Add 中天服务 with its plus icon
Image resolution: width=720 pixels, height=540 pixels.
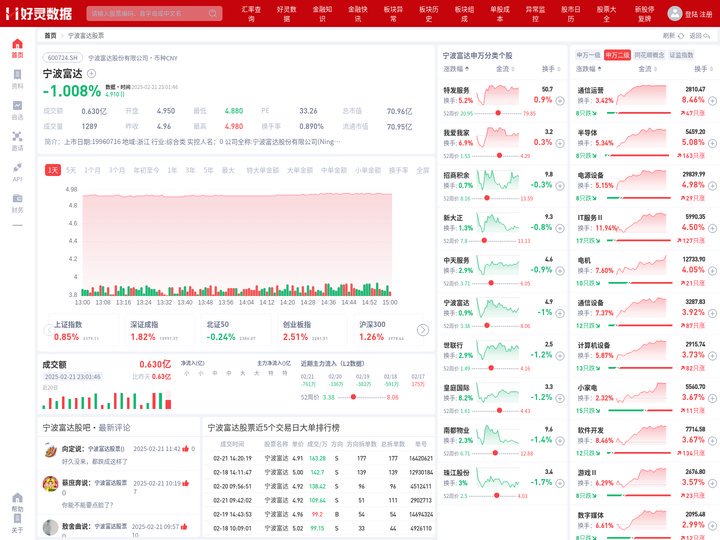pos(560,271)
